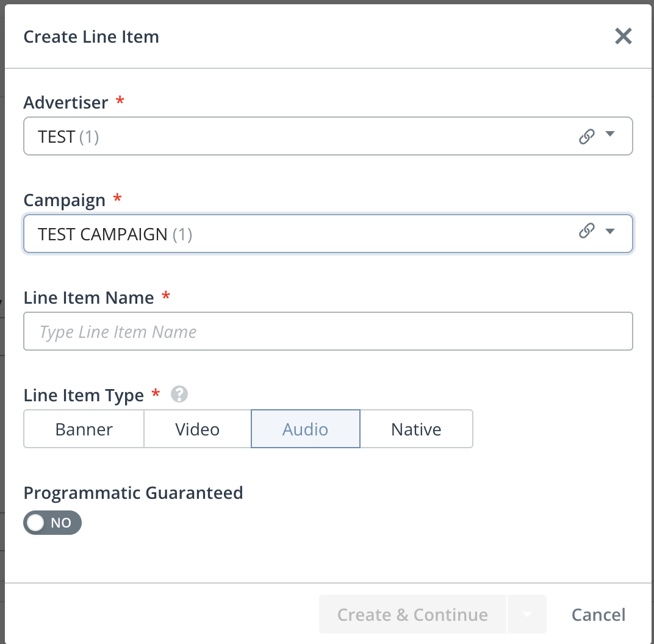
Task: Click the Line Item Name input field
Action: pos(328,331)
